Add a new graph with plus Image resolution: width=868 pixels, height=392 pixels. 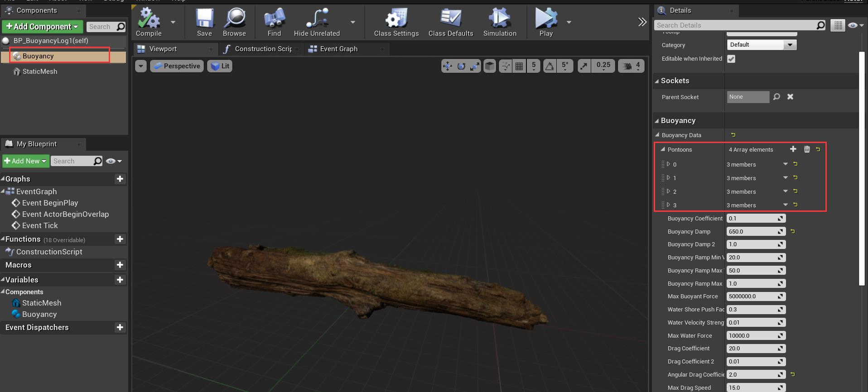click(120, 179)
